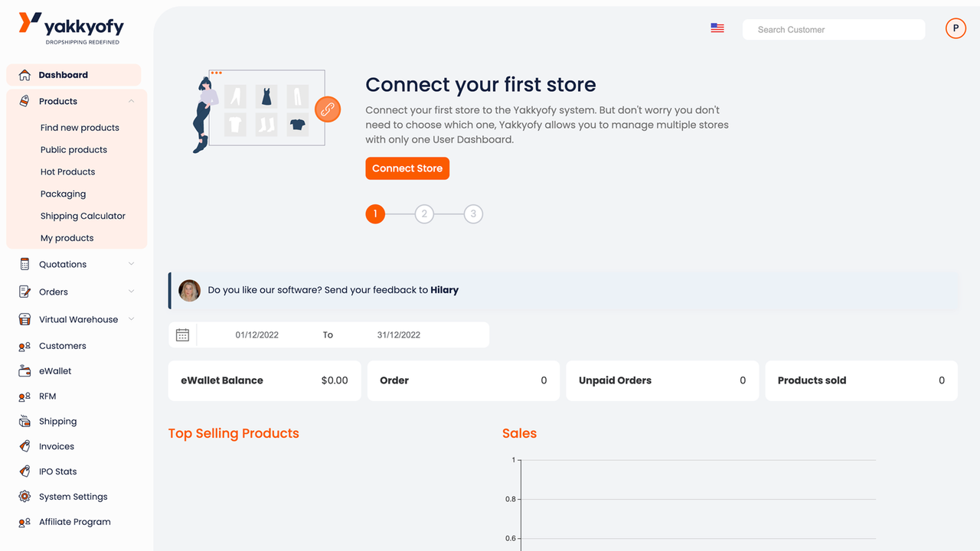Image resolution: width=980 pixels, height=551 pixels.
Task: Click the IPO Stats icon
Action: (x=24, y=471)
